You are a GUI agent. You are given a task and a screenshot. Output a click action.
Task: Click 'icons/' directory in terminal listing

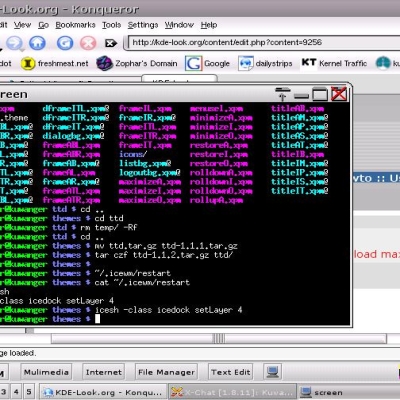(x=133, y=154)
